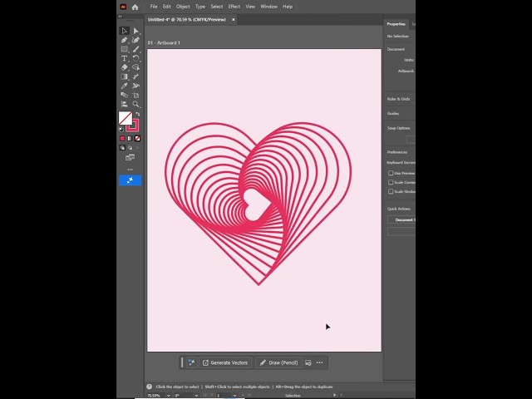Viewport: 532px width, 399px height.
Task: Open more options in contextual task bar
Action: (319, 362)
